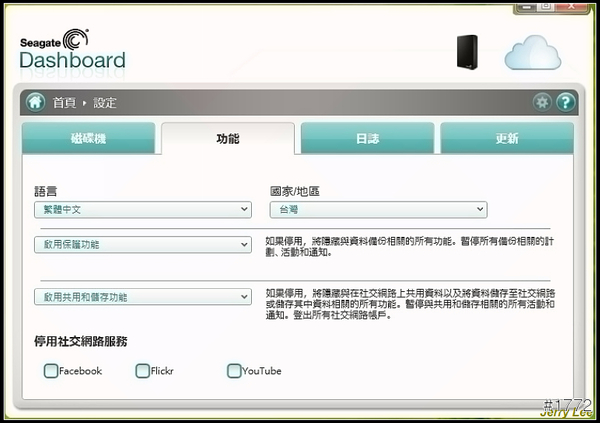Switch to the 磁碟機 tab
600x423 pixels.
[x=88, y=138]
